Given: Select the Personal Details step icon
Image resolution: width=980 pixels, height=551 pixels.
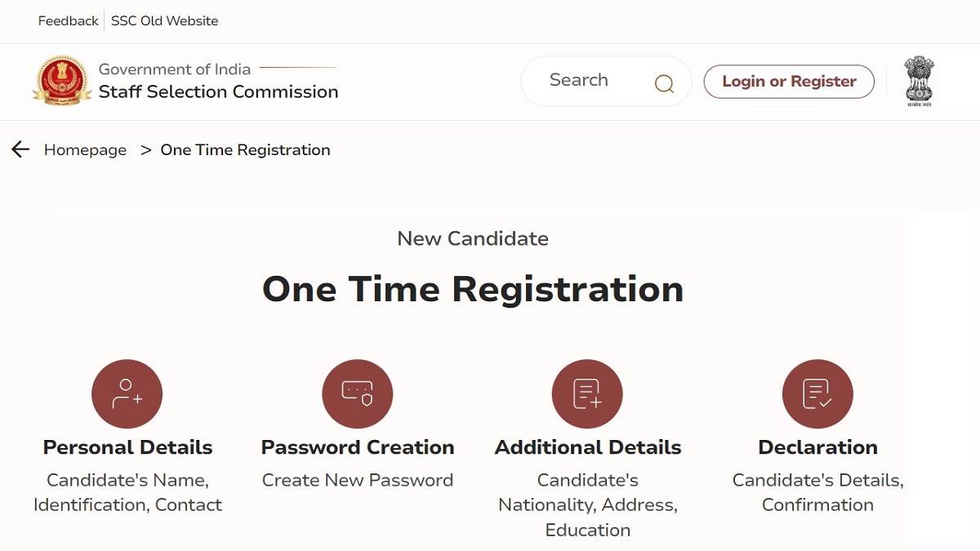Looking at the screenshot, I should 127,394.
